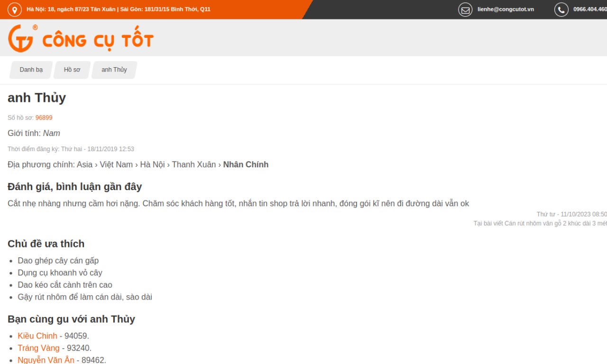Viewport: 607px width, 364px height.
Task: Open Tráng Vàng profile link
Action: (38, 348)
